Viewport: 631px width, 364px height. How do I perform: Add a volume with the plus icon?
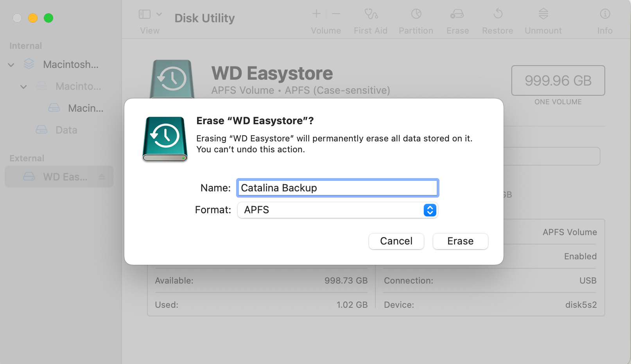click(x=316, y=14)
